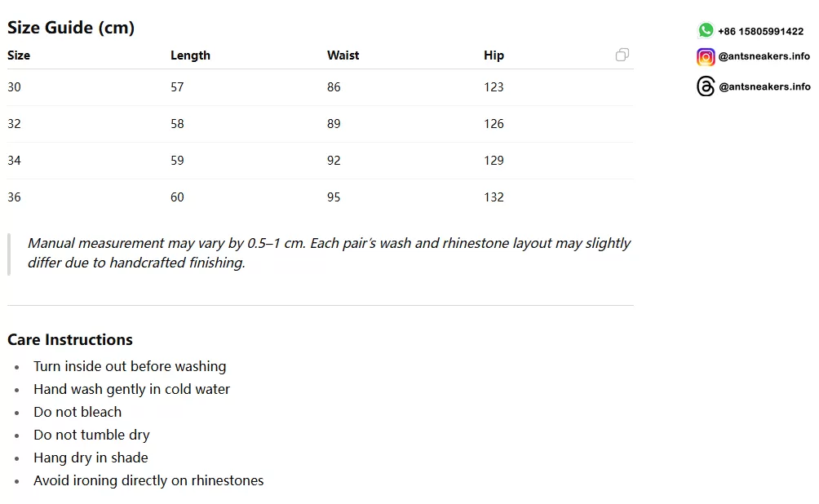Image resolution: width=819 pixels, height=504 pixels.
Task: Click 'Avoid ironing directly on rhinestones' item
Action: pyautogui.click(x=148, y=480)
